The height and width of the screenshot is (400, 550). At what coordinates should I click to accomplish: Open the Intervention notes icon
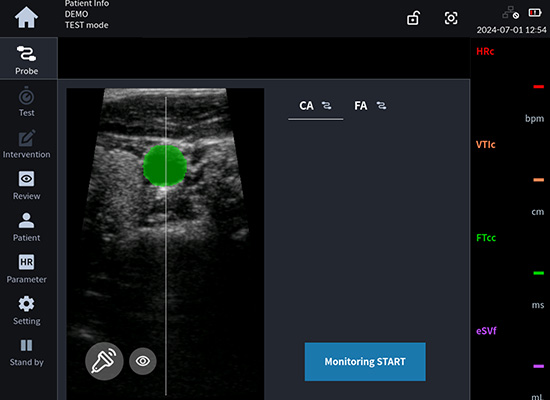27,144
